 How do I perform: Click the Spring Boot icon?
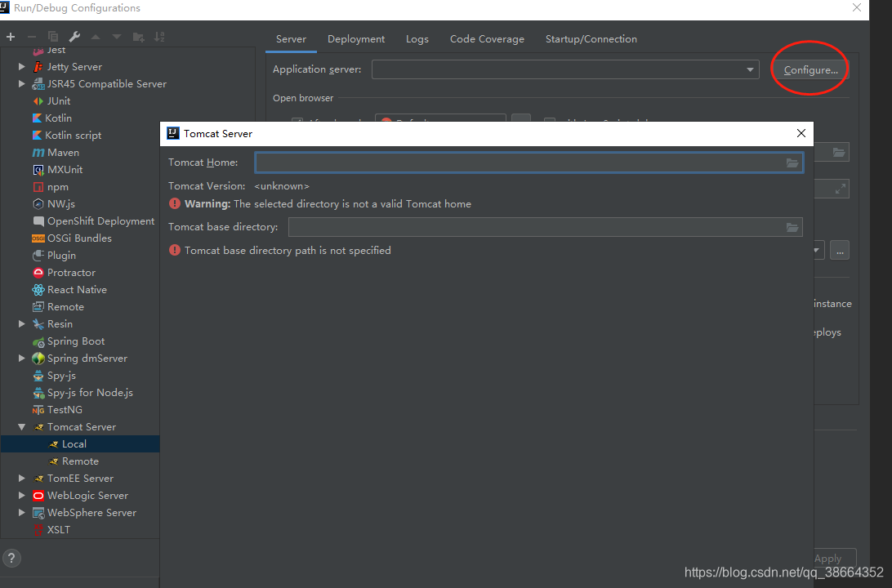click(38, 341)
